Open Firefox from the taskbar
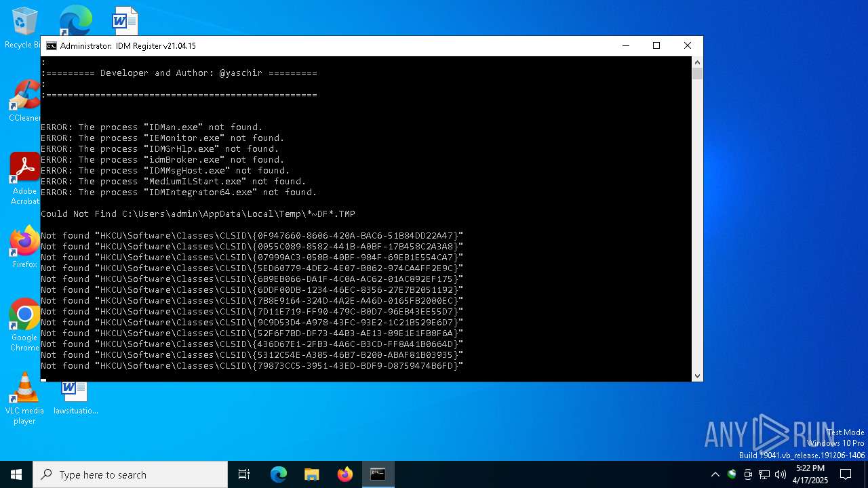The image size is (868, 488). click(344, 474)
